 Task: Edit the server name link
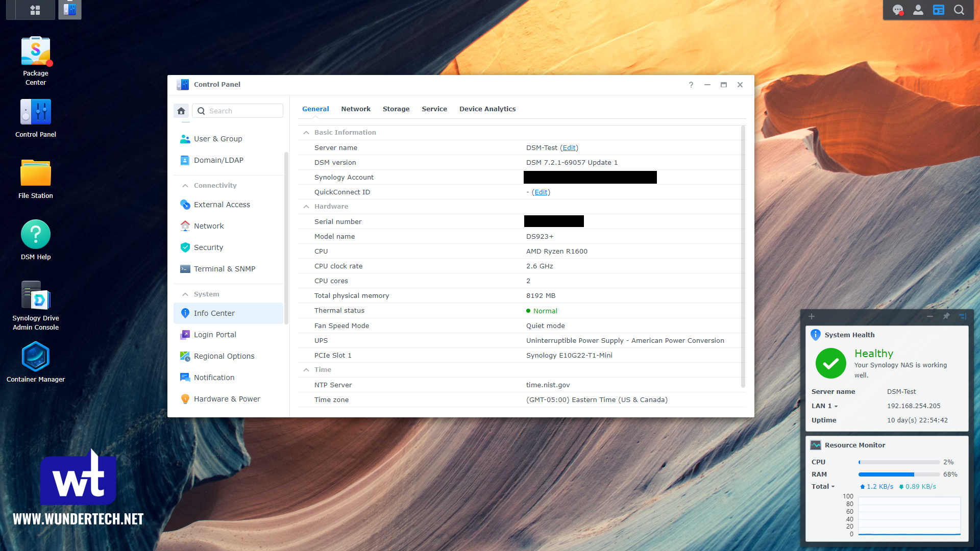[x=569, y=148]
